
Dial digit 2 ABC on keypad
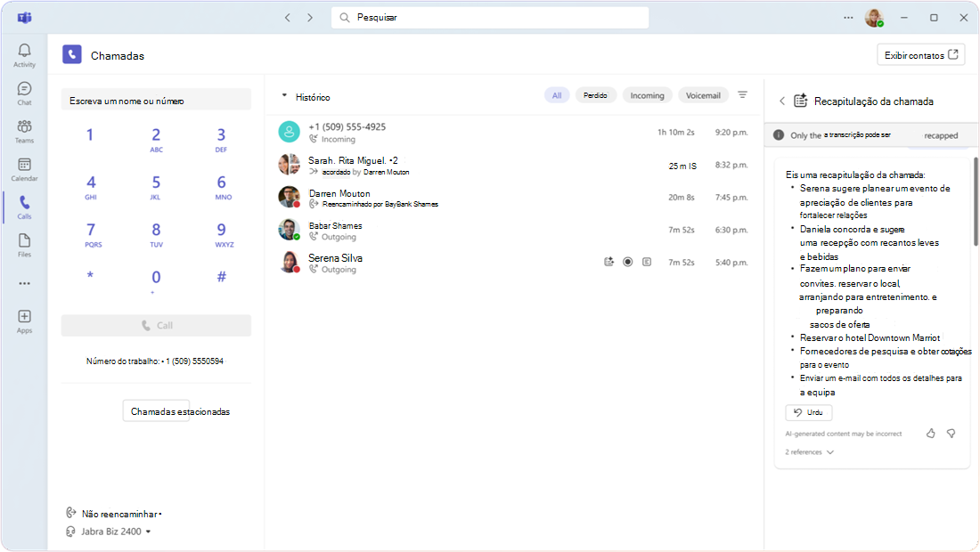pyautogui.click(x=156, y=139)
